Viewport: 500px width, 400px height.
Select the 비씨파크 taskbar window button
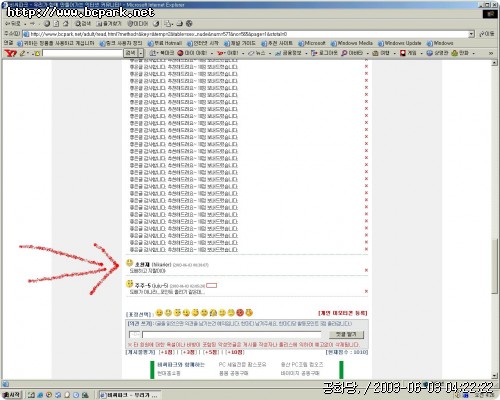click(x=130, y=395)
